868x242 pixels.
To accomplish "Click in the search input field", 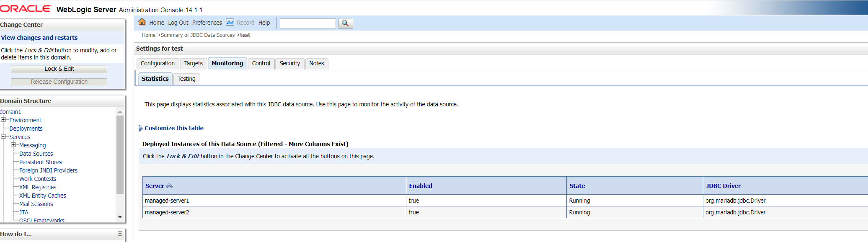I will click(x=308, y=23).
